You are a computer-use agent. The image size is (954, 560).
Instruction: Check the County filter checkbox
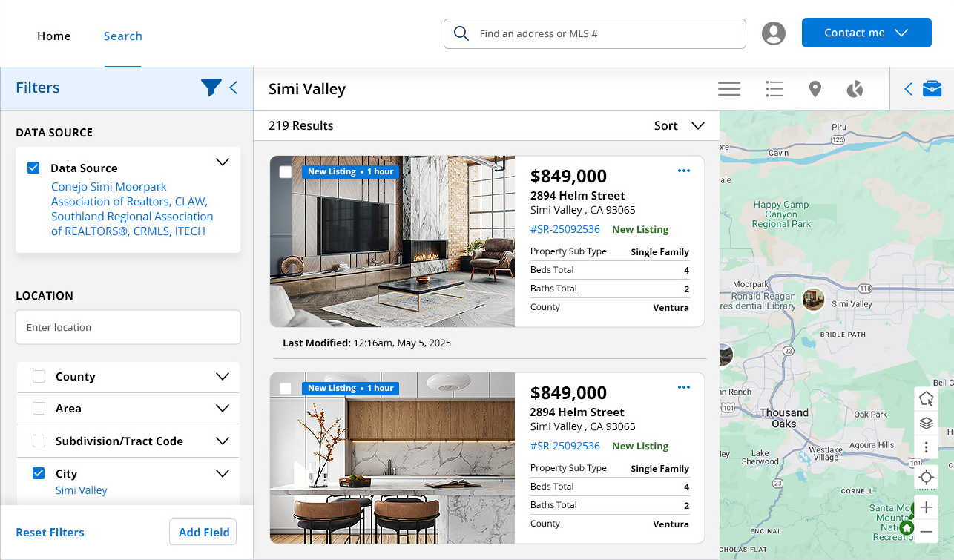click(39, 377)
